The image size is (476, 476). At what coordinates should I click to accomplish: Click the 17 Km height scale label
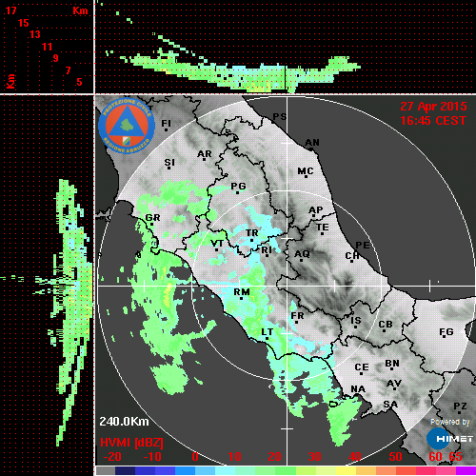tap(10, 10)
